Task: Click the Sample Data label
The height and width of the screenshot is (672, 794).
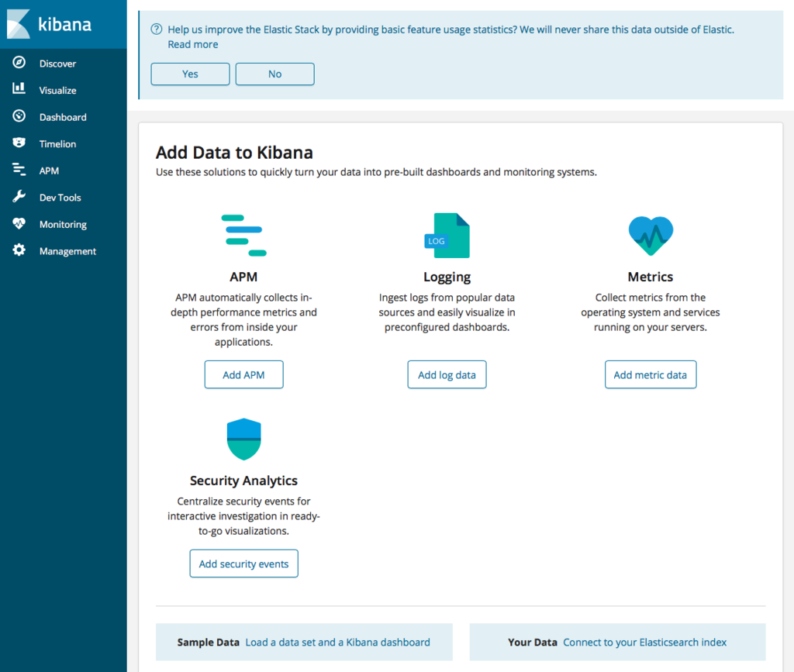Action: pos(208,642)
